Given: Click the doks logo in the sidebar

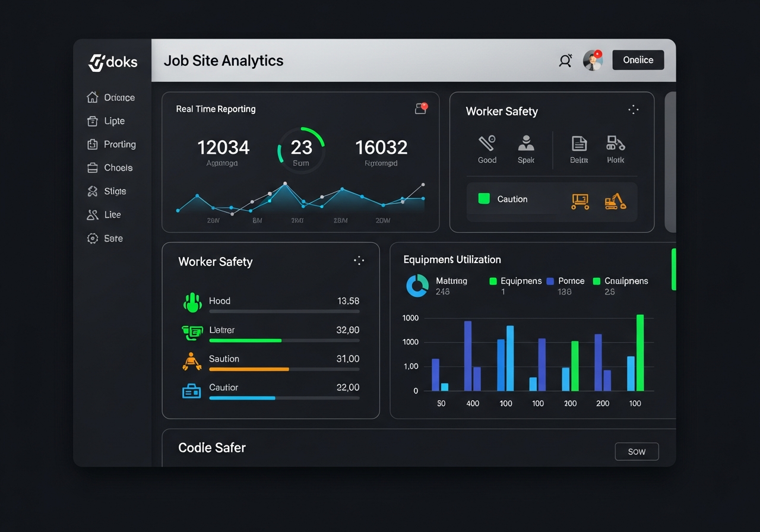Looking at the screenshot, I should 113,62.
